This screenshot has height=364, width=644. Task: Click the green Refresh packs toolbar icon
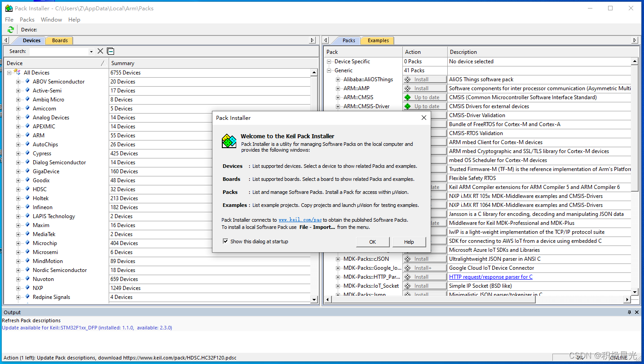click(11, 30)
